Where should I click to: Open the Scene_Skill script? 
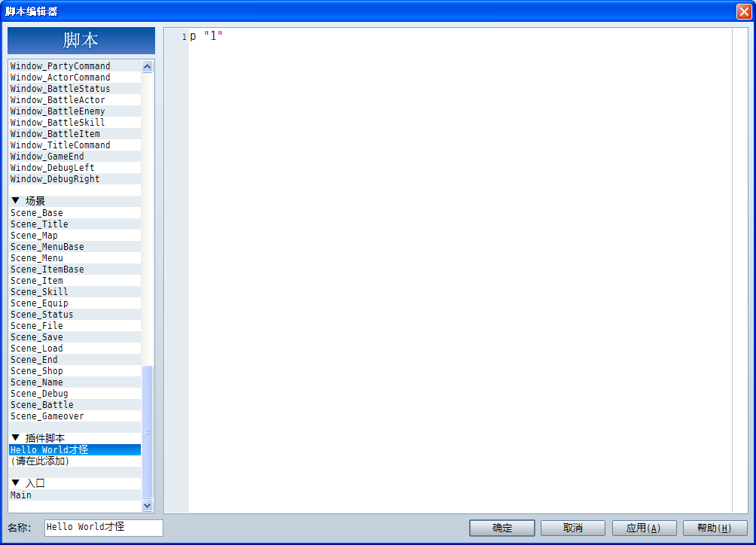coord(75,291)
